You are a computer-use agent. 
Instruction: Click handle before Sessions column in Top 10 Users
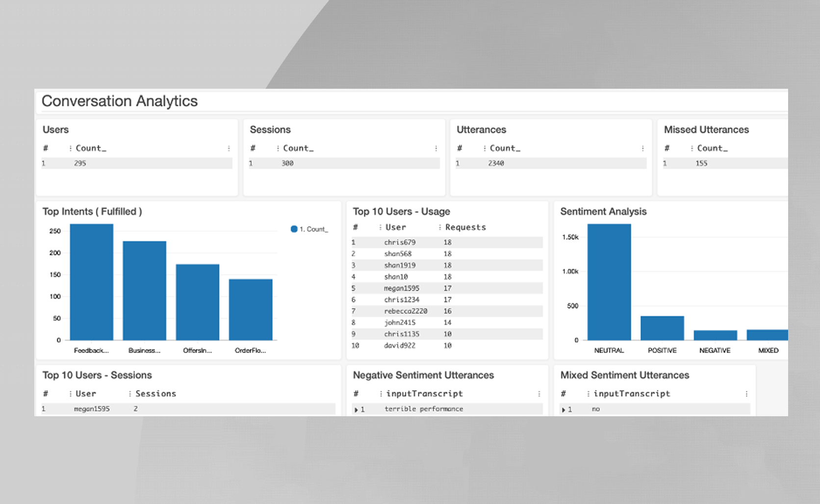(130, 394)
